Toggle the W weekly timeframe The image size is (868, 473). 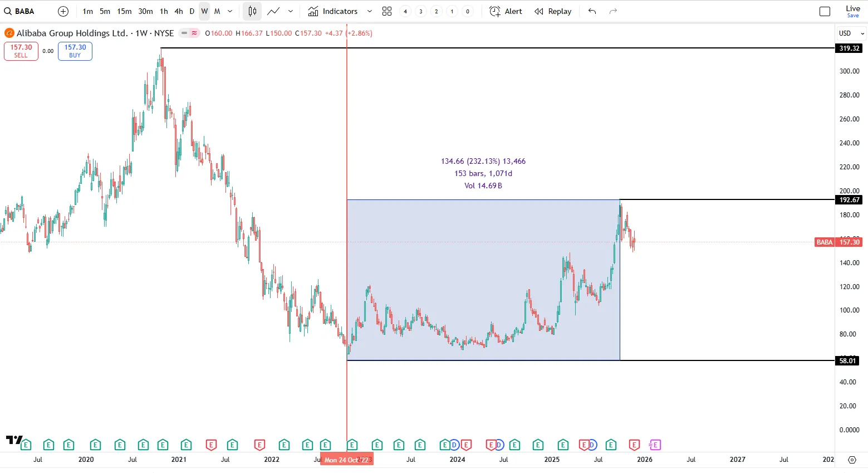(x=204, y=11)
